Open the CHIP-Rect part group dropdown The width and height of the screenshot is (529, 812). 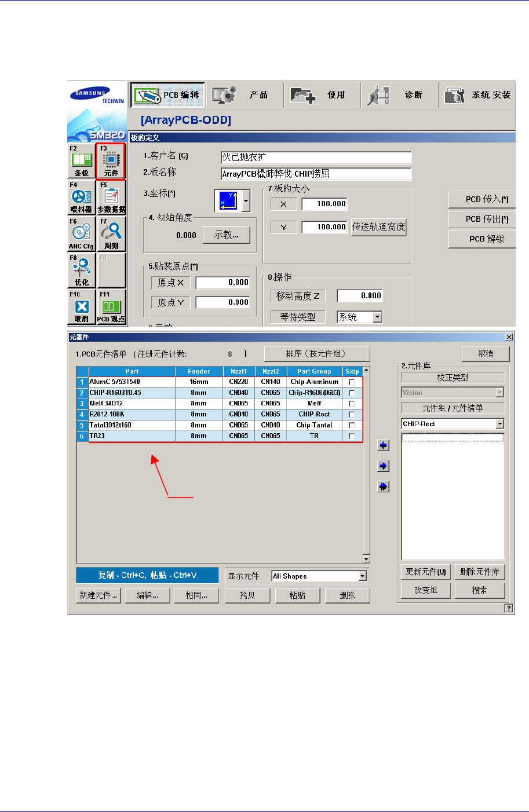click(x=500, y=424)
